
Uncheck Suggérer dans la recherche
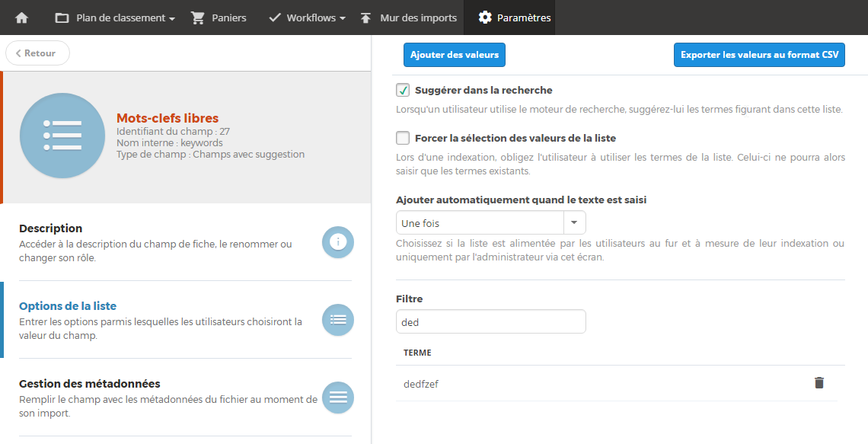(x=403, y=90)
